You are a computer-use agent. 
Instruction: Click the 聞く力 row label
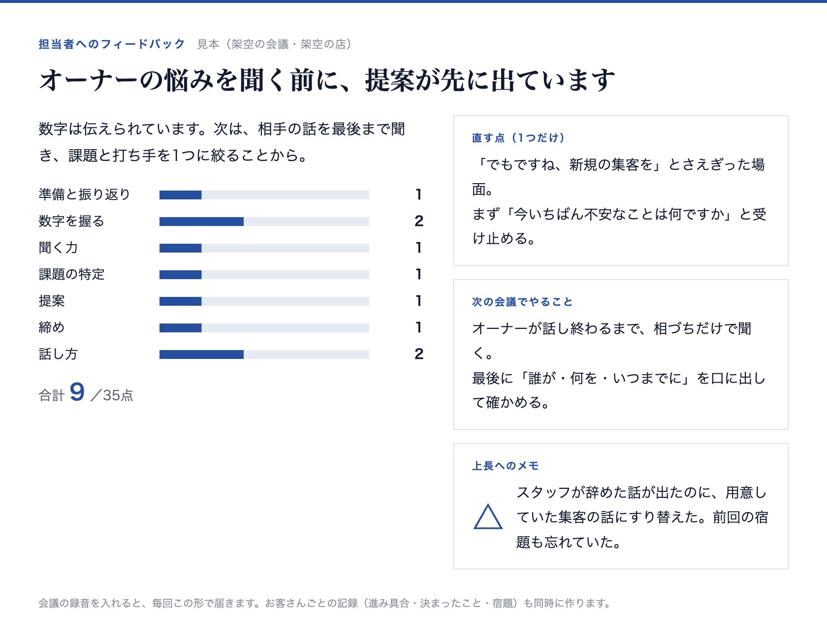(x=58, y=248)
